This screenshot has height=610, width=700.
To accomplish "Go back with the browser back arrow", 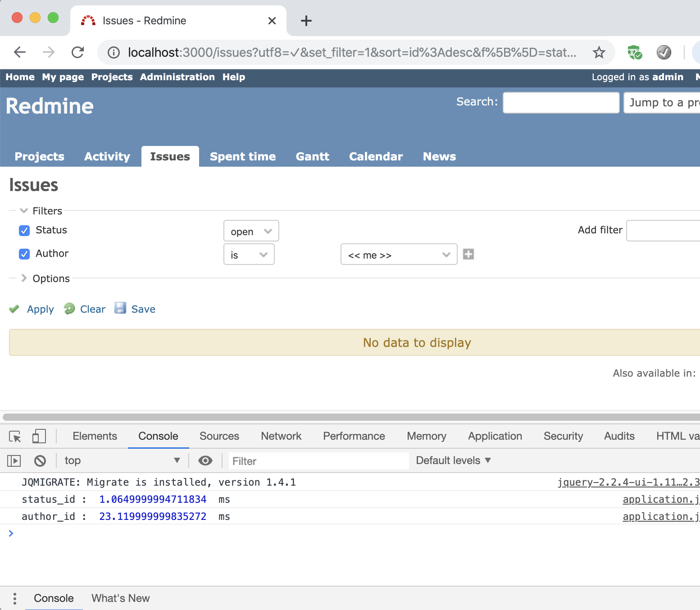I will 20,52.
